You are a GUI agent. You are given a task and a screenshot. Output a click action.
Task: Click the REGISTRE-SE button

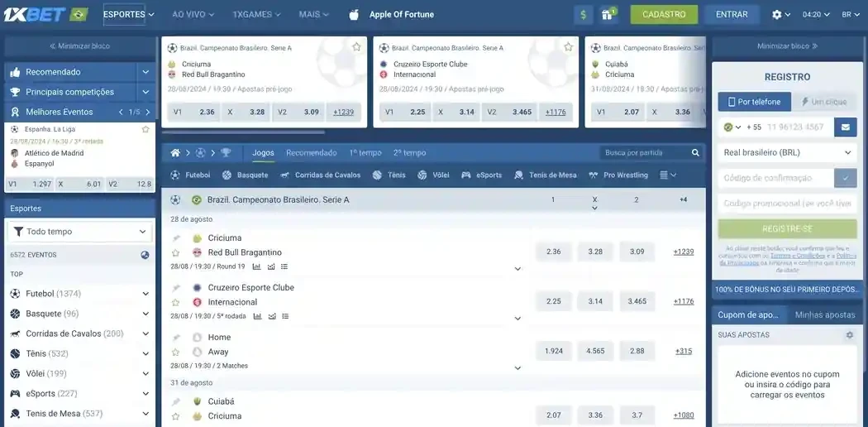(787, 228)
